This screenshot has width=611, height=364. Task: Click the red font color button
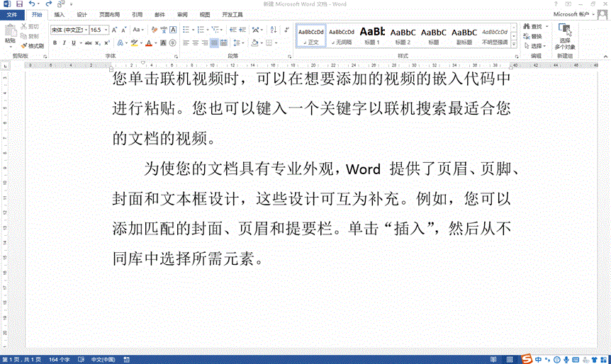tap(148, 43)
